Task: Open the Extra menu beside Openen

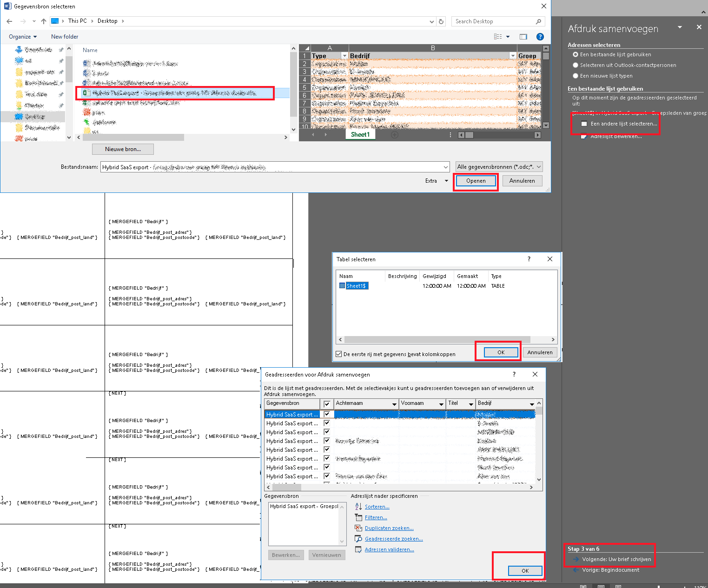Action: (436, 181)
